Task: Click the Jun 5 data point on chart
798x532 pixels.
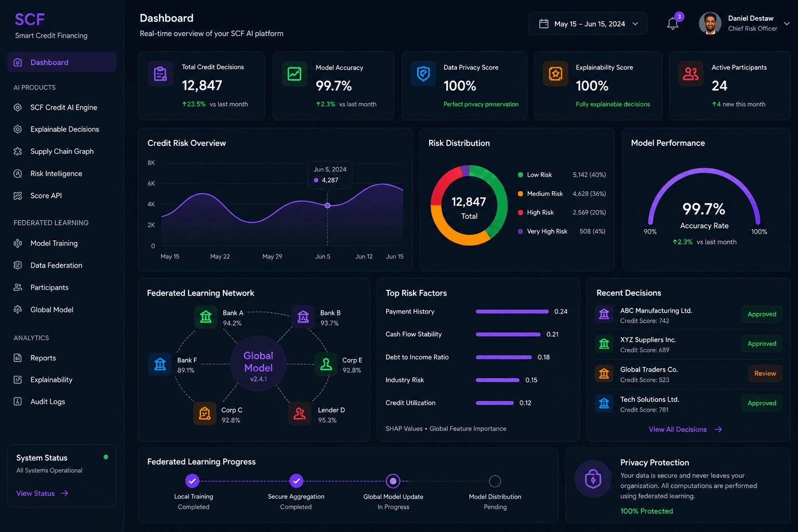Action: [327, 206]
